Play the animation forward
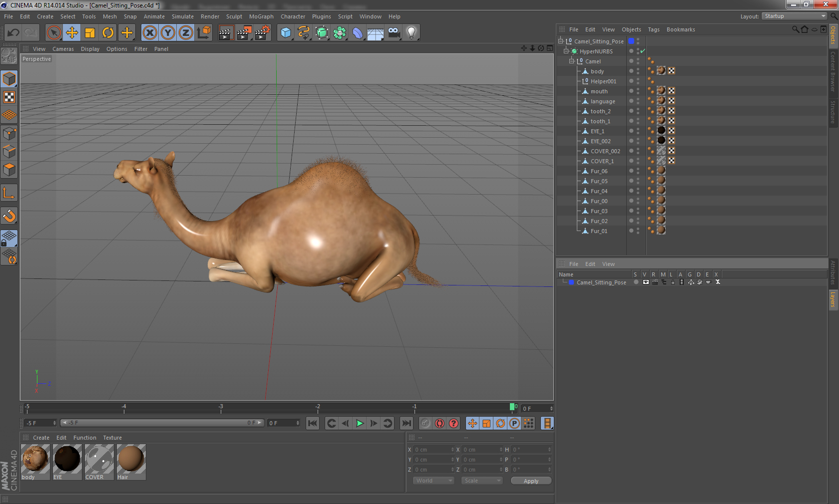 pyautogui.click(x=360, y=423)
